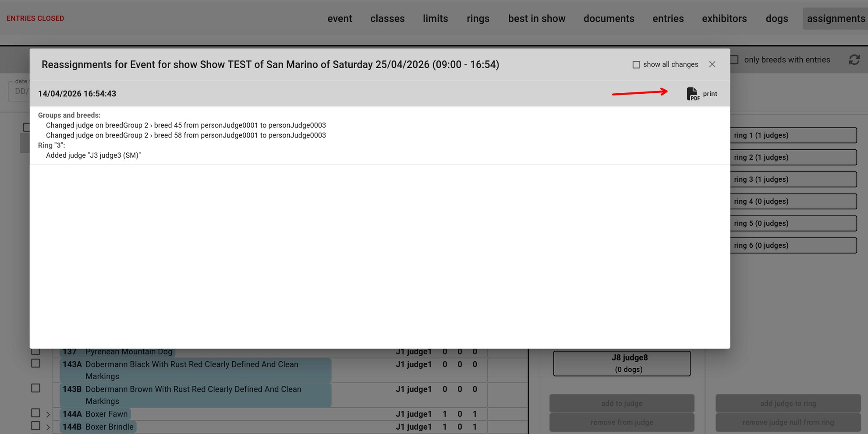Select 143A Dobermann Black breed label
Screen dimensions: 868x434
195,370
